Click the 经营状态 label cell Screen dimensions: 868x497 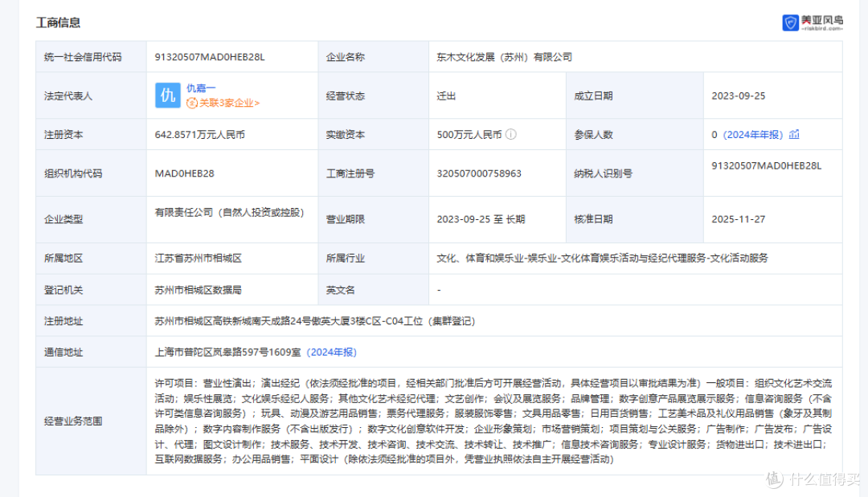[x=374, y=96]
